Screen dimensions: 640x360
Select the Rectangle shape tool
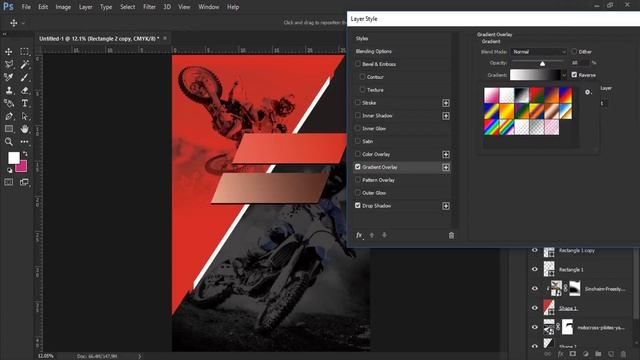(x=9, y=129)
